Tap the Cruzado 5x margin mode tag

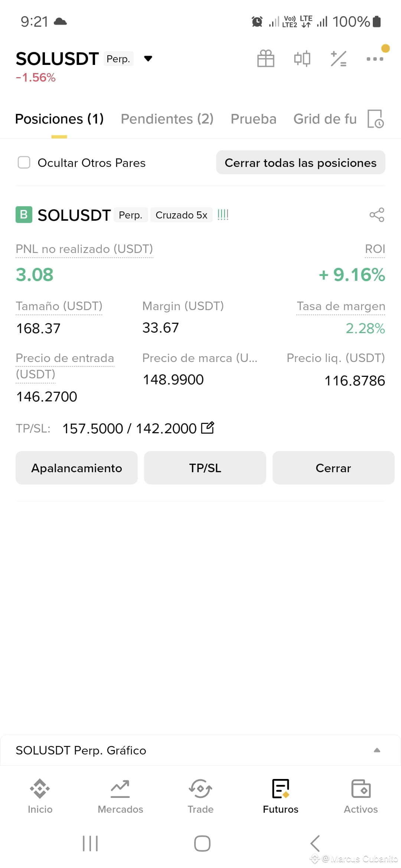click(181, 215)
